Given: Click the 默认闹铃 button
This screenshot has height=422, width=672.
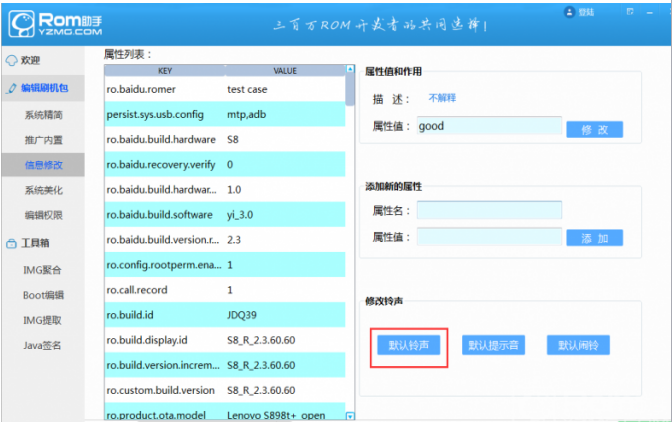Looking at the screenshot, I should point(578,345).
